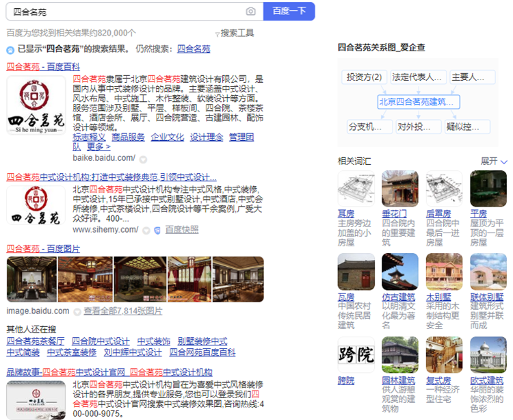Search related term 刘中辉中式设计
Screen dimensions: 513x420
tap(133, 352)
